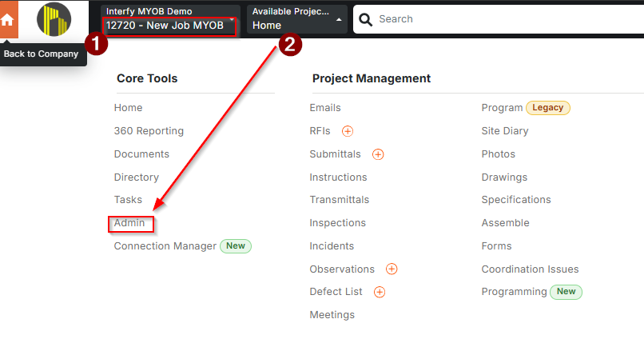The width and height of the screenshot is (644, 343).
Task: Click the plus icon beside Submittals
Action: point(378,154)
